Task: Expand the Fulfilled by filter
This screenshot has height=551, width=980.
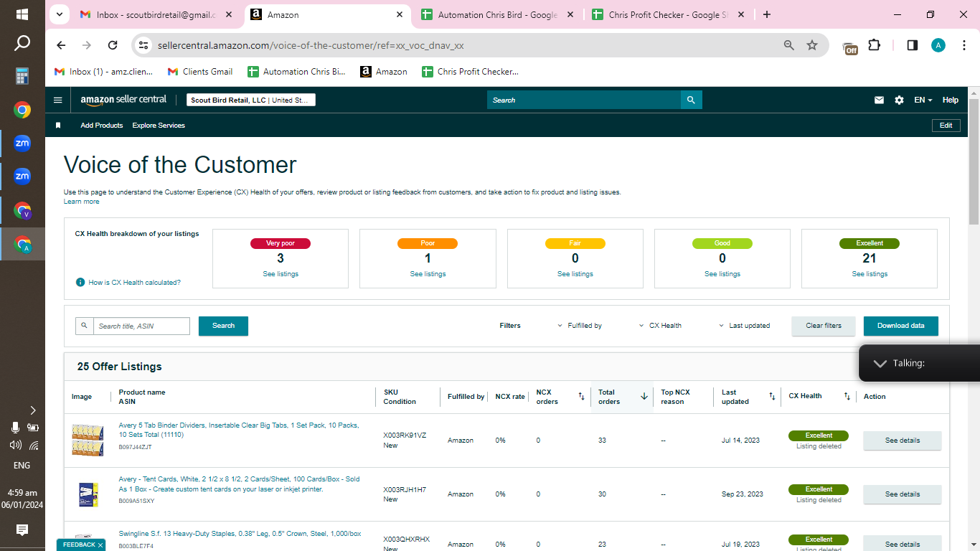Action: 580,326
